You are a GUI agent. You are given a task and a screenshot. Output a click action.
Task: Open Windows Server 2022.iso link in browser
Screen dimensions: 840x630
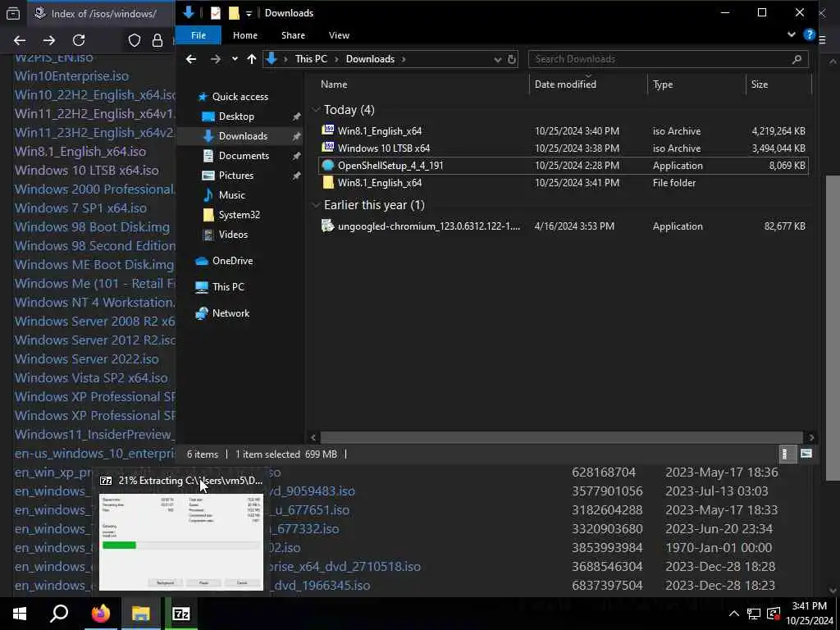[x=86, y=359]
